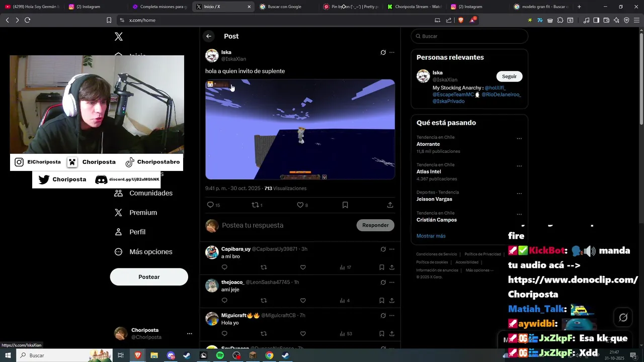Switch to Choriposta Stream tab

point(415,7)
